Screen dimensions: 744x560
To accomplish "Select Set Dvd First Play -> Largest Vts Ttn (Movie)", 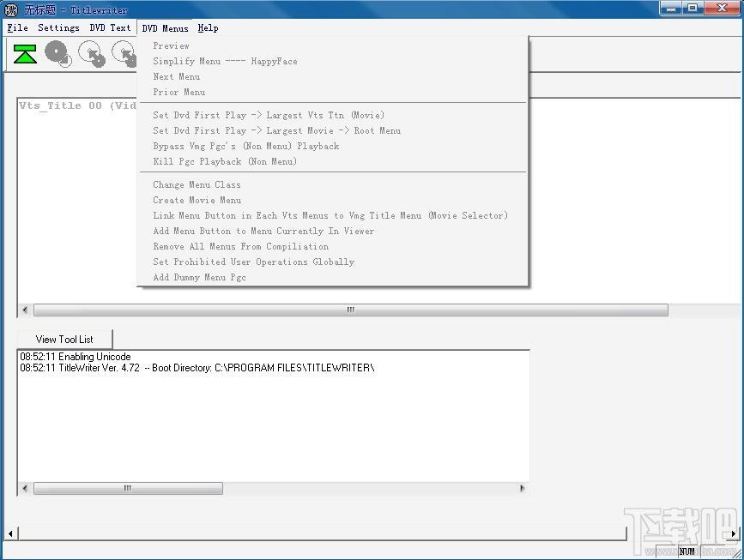I will point(333,115).
